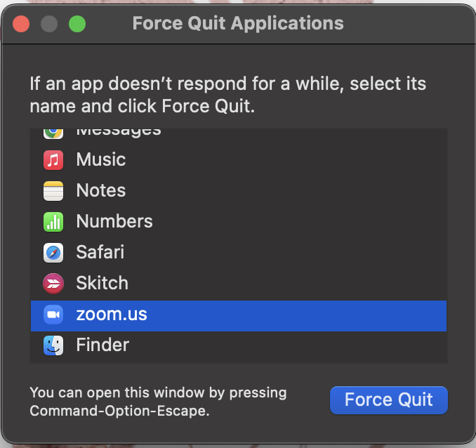Viewport: 476px width, 448px height.
Task: Close the Force Quit Applications window
Action: [x=21, y=23]
